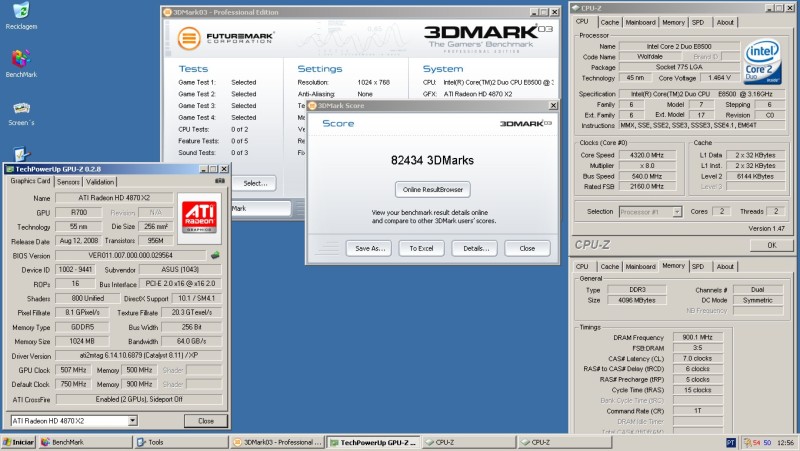Click the PT language indicator in tray
Viewport: 800px width, 451px height.
(x=731, y=442)
